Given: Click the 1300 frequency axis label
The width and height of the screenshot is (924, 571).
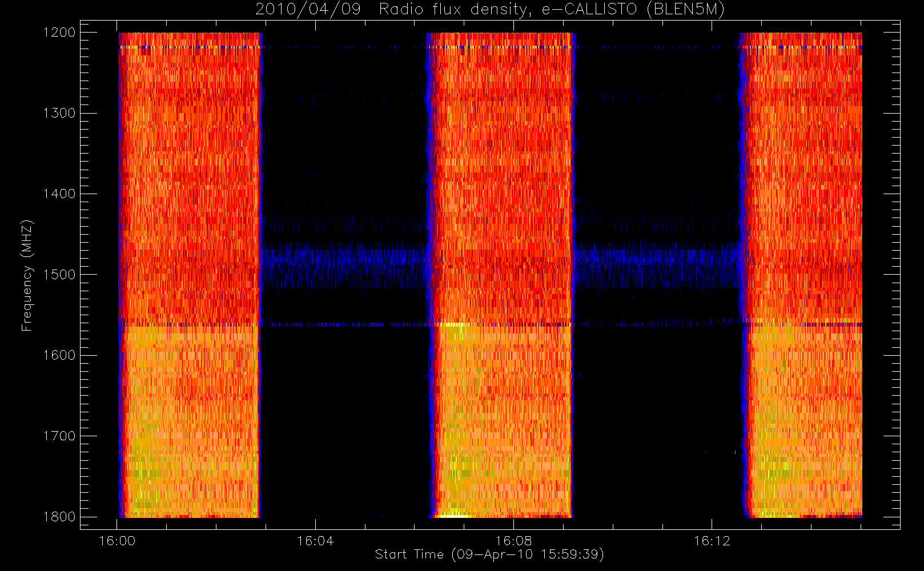Looking at the screenshot, I should [x=59, y=113].
